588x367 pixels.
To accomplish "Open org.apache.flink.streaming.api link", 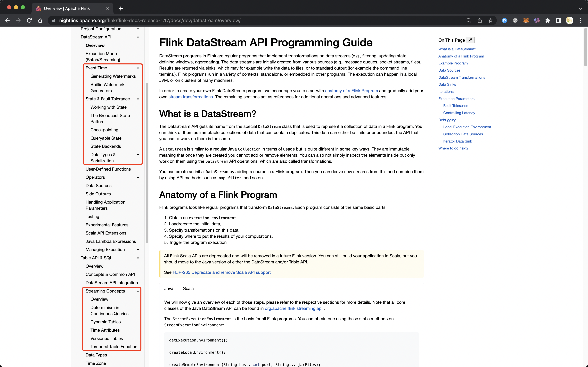I will pyautogui.click(x=293, y=308).
